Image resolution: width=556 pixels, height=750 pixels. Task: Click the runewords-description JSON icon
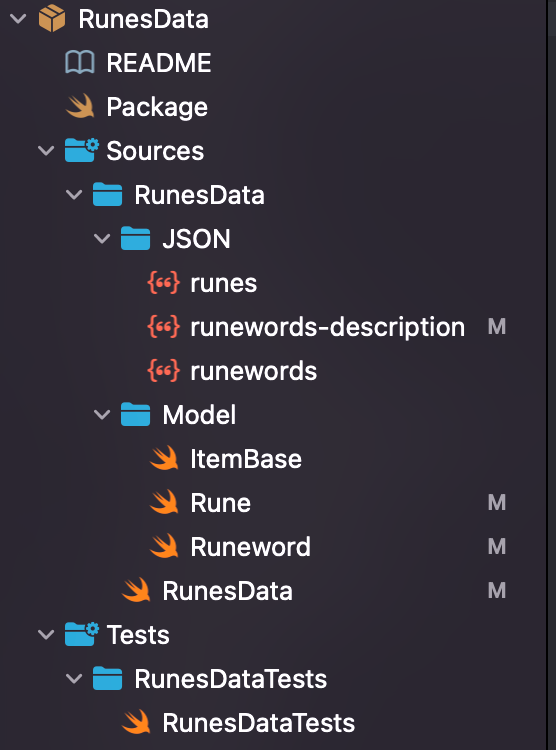tap(164, 327)
